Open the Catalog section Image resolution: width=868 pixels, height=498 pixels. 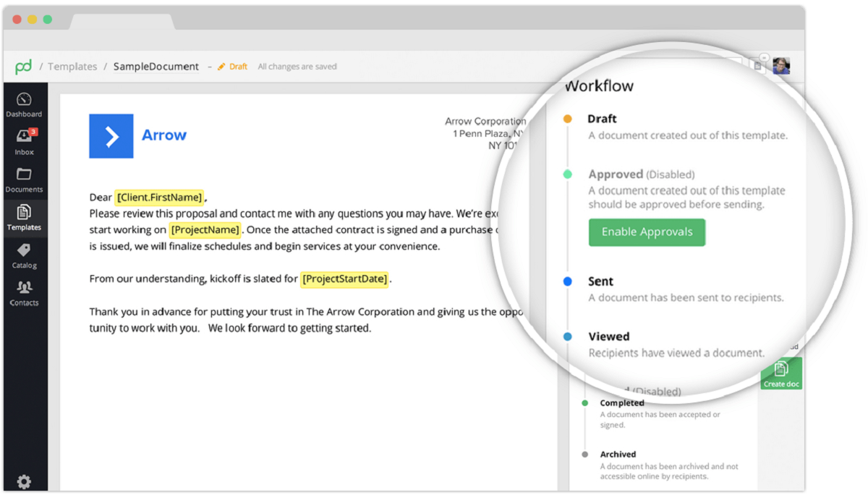click(24, 253)
